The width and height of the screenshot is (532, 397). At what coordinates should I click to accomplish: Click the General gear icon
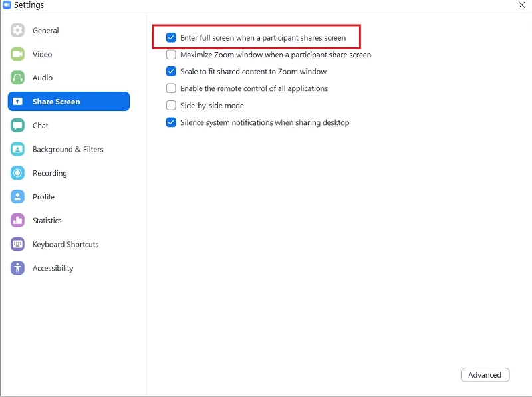point(18,31)
